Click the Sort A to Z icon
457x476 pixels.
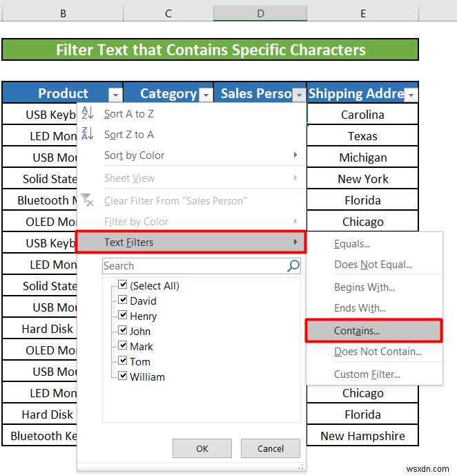(88, 113)
